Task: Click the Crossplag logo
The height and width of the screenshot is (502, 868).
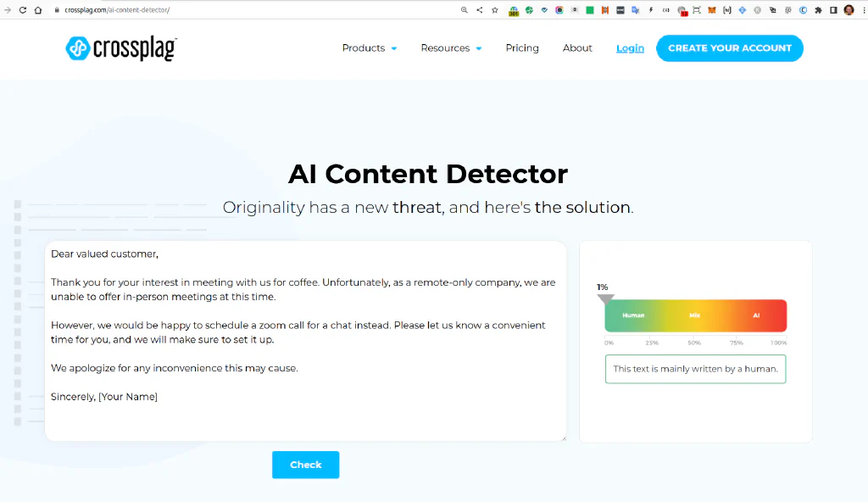Action: click(121, 48)
